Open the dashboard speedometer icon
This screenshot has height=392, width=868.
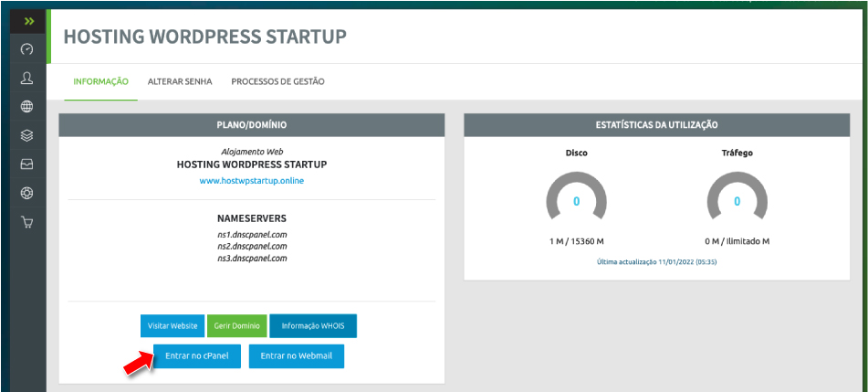(27, 49)
